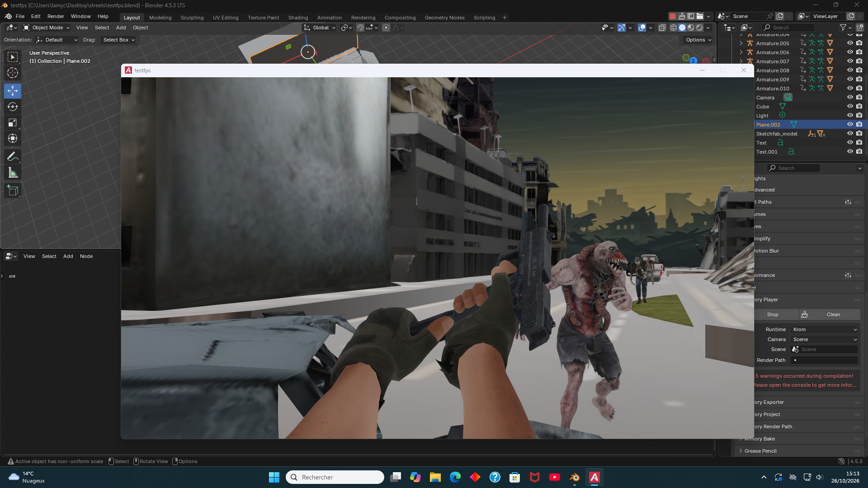Open the Render menu
868x488 pixels.
(56, 16)
